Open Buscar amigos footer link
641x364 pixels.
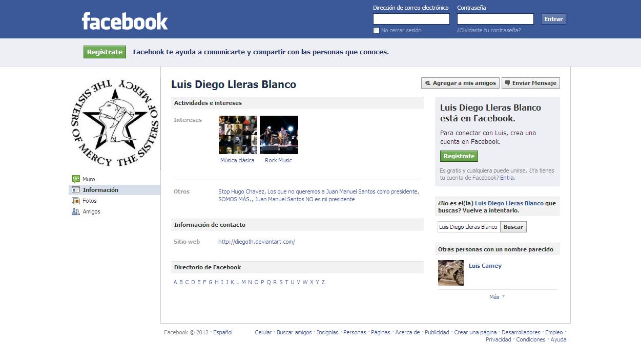click(x=294, y=332)
